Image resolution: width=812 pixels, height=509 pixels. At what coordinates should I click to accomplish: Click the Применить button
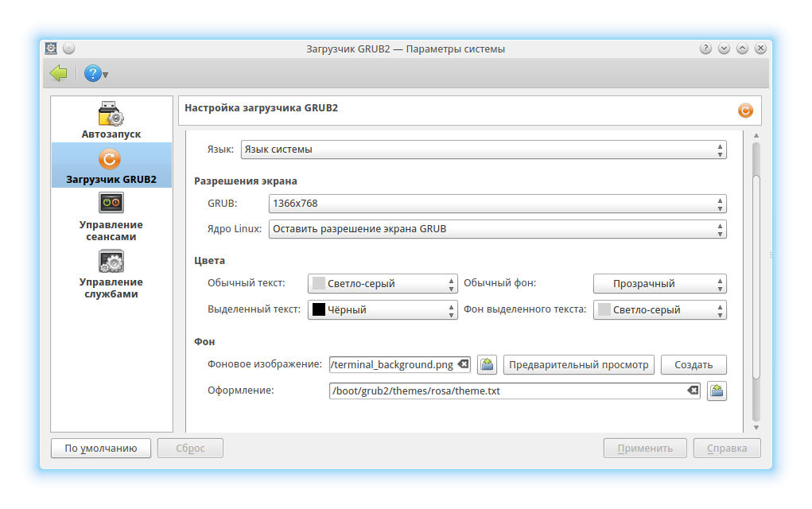click(x=645, y=449)
